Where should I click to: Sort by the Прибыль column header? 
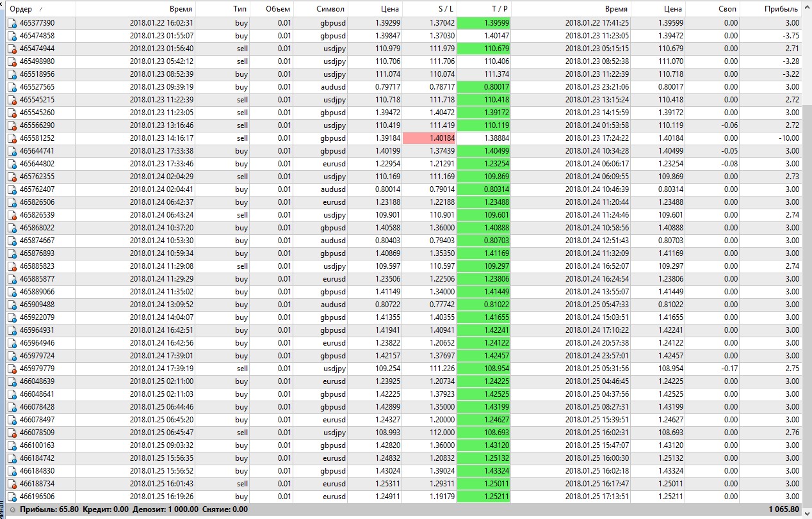click(x=770, y=9)
